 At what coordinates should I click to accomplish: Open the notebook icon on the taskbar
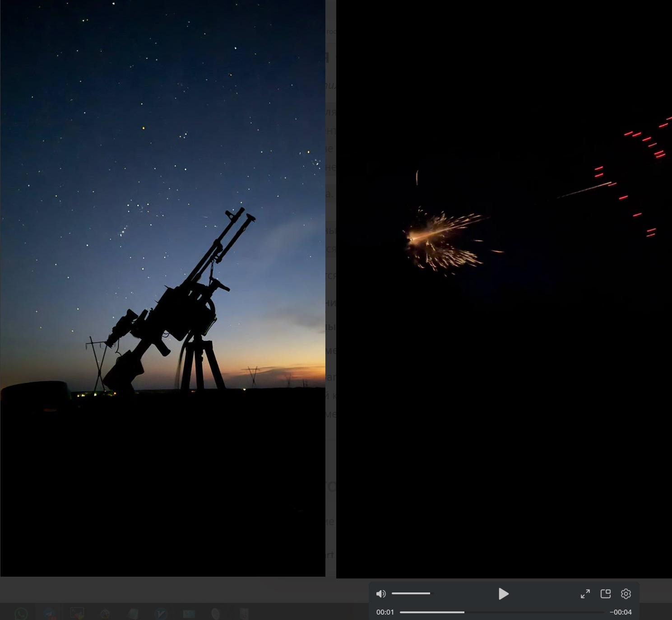(133, 614)
